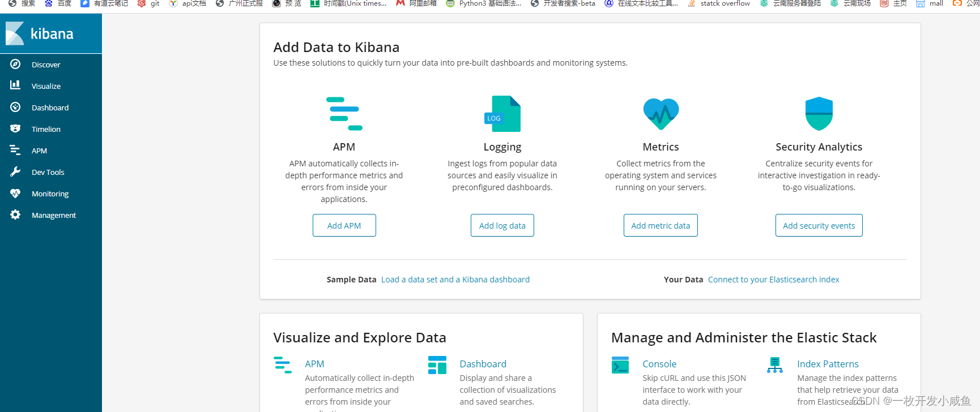Click the Add security events button

[819, 225]
